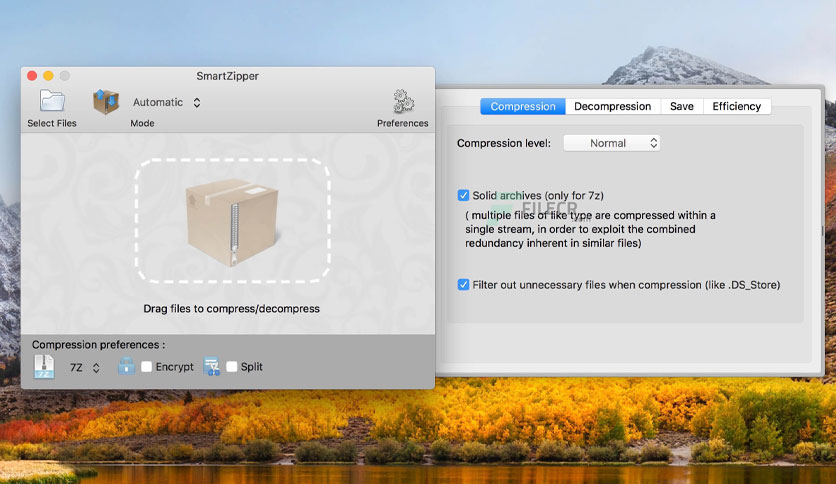Minimize SmartZipper with the yellow button
The image size is (836, 484).
pos(49,76)
